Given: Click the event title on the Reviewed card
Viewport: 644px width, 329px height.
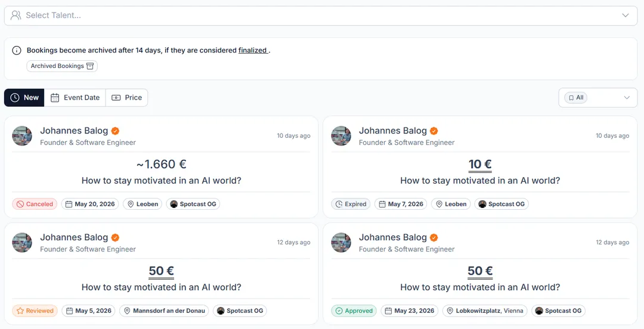Looking at the screenshot, I should click(x=162, y=287).
